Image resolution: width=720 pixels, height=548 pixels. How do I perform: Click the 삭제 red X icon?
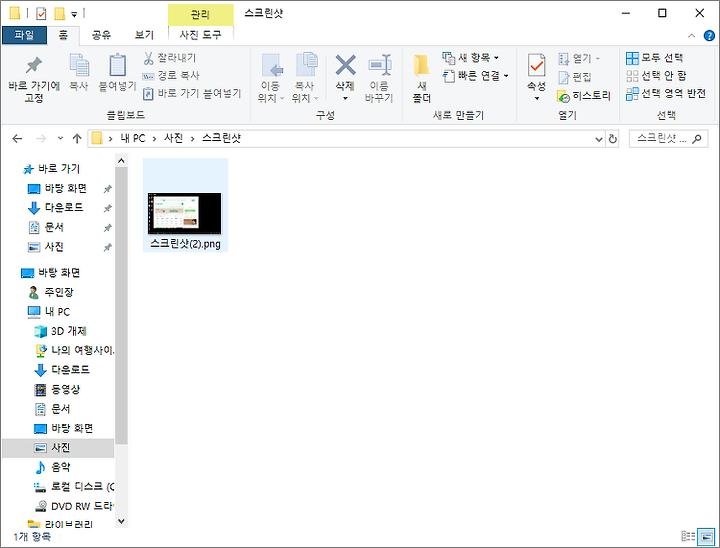click(x=345, y=65)
